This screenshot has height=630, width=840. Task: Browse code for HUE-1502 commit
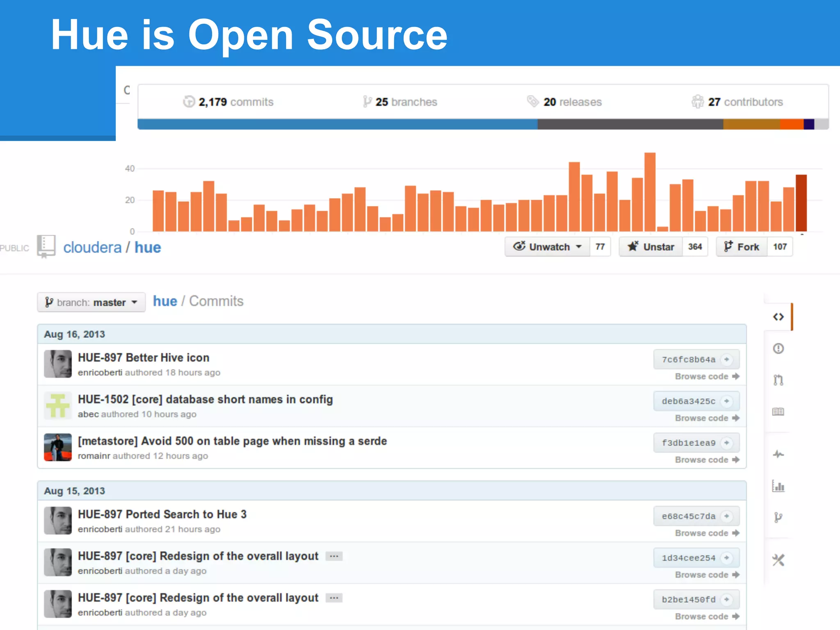pos(707,418)
